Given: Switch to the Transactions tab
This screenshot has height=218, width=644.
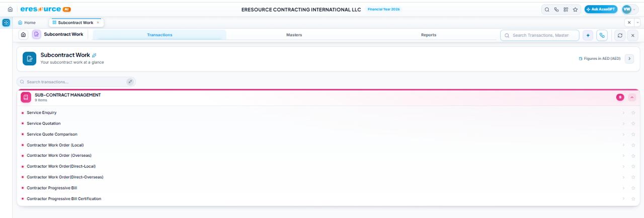Looking at the screenshot, I should click(159, 35).
